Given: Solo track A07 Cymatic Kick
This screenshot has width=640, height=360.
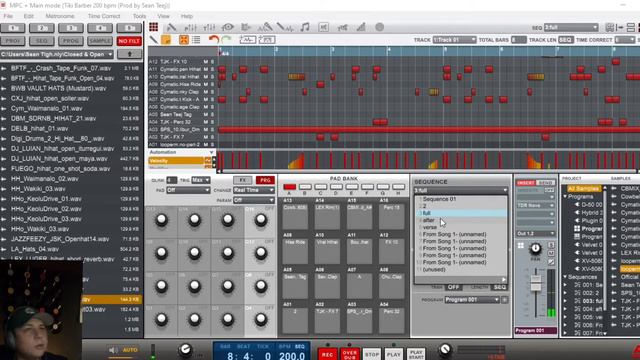Looking at the screenshot, I should point(212,99).
